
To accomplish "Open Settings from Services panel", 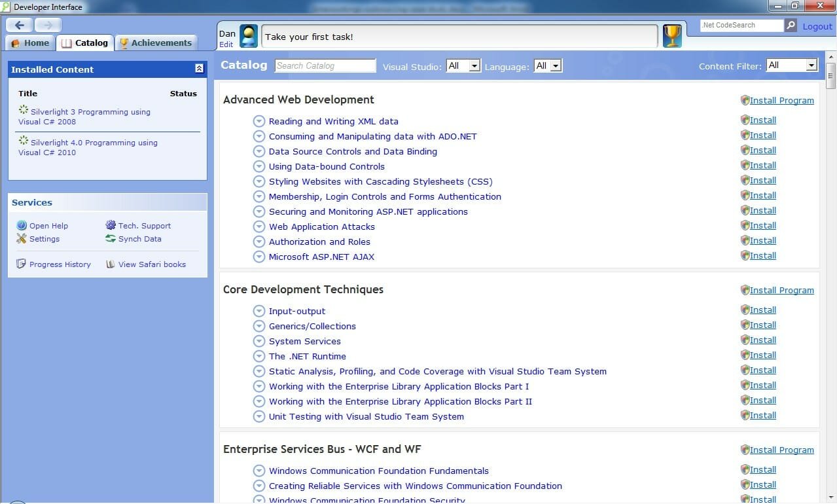I will click(44, 239).
